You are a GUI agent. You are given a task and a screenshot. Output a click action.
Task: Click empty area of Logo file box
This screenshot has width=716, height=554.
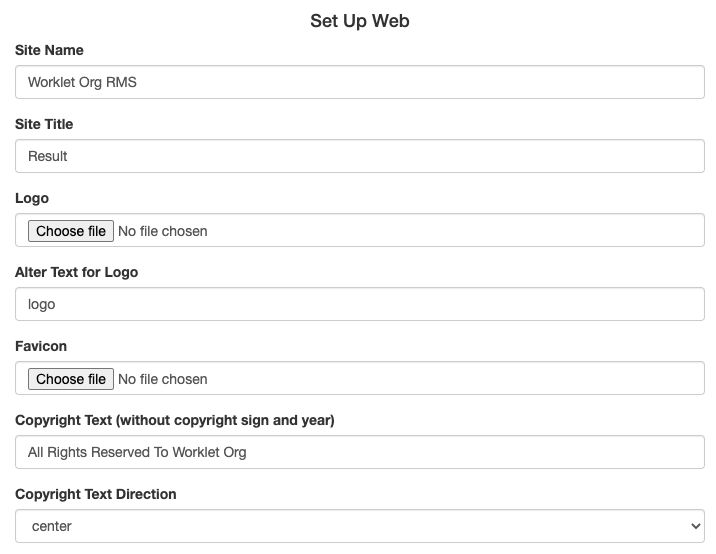coord(450,231)
